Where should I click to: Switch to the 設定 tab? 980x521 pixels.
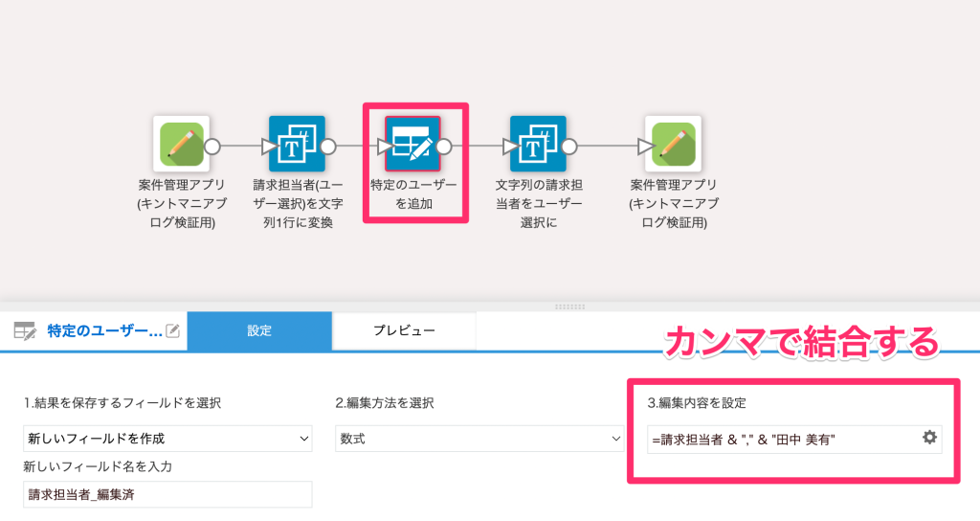pos(259,330)
